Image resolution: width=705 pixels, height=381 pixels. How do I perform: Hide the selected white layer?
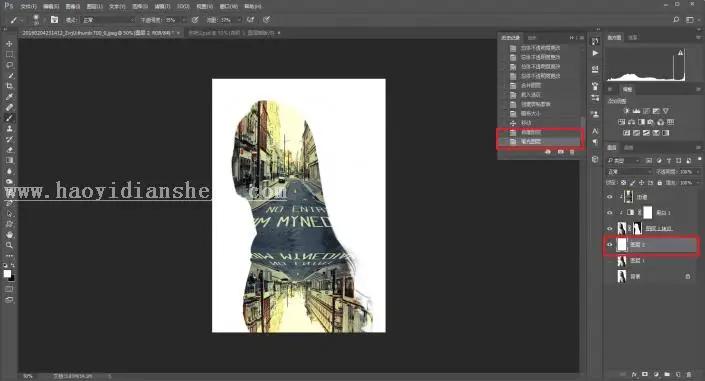point(610,245)
